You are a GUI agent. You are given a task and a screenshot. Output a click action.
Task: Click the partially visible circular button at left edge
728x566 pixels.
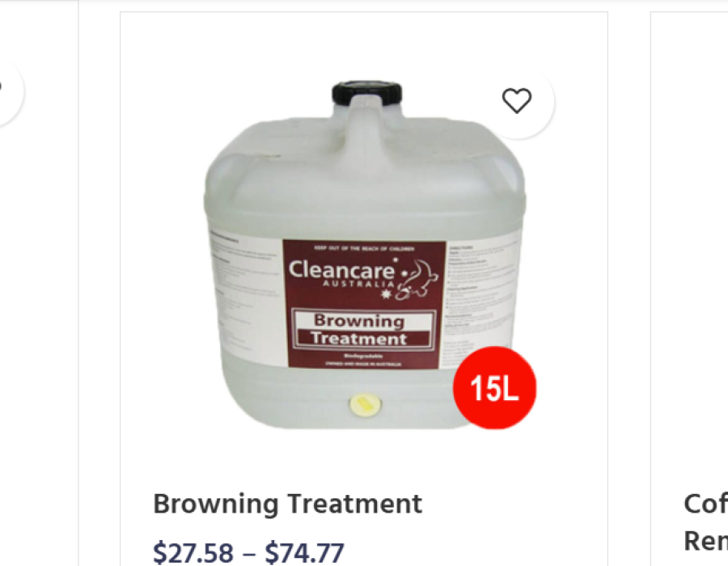coord(7,91)
